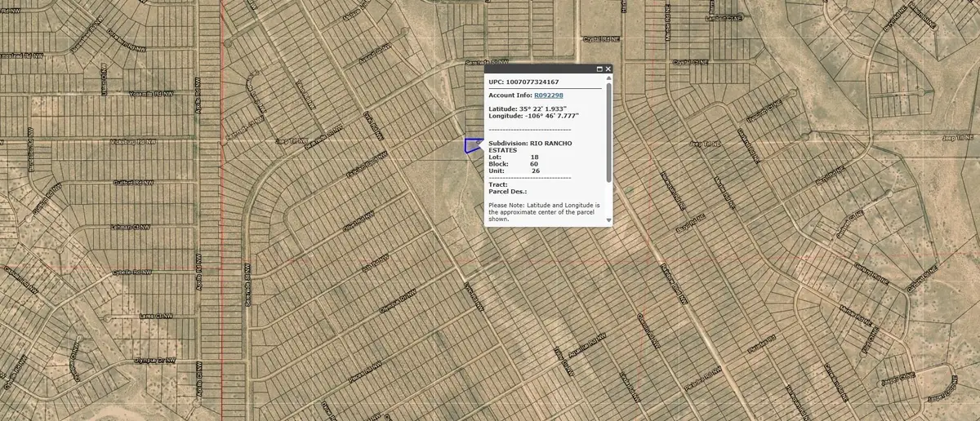Image resolution: width=980 pixels, height=421 pixels.
Task: Click the popup scrollbar thumb
Action: point(608,131)
